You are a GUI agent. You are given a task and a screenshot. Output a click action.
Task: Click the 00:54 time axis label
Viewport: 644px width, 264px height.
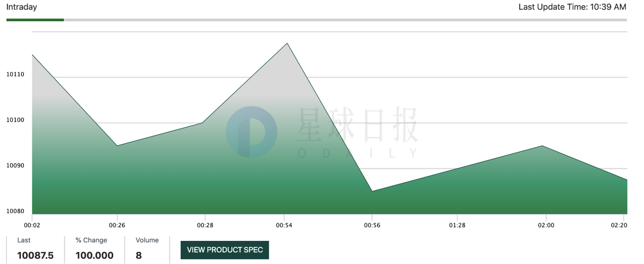click(284, 225)
